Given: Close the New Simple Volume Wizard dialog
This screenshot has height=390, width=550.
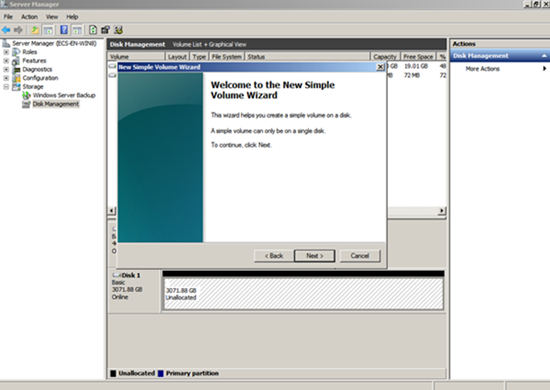Looking at the screenshot, I should pyautogui.click(x=380, y=67).
